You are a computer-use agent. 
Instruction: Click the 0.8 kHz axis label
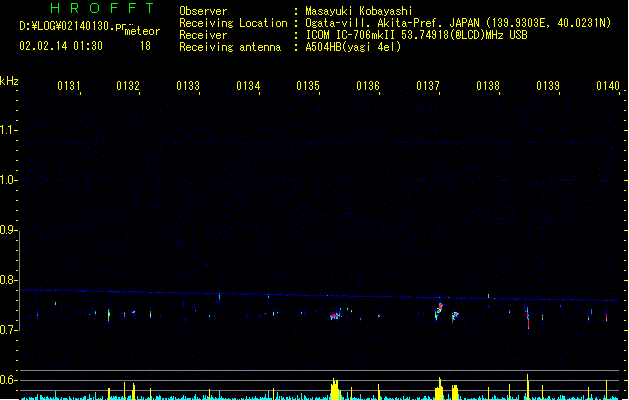pyautogui.click(x=8, y=280)
